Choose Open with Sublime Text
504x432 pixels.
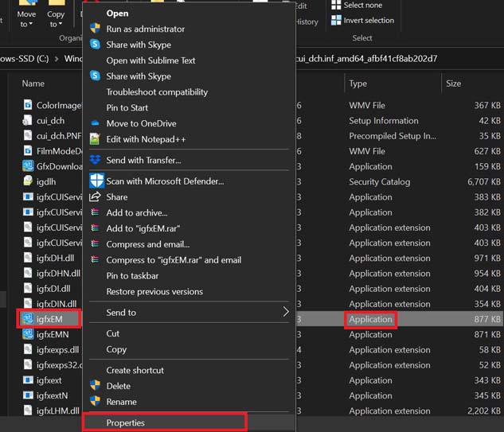pyautogui.click(x=150, y=60)
